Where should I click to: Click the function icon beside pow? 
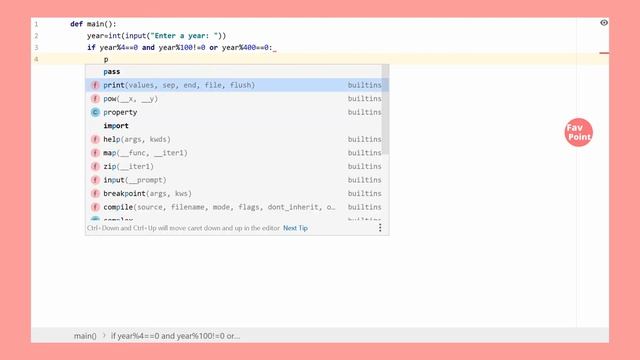(95, 98)
